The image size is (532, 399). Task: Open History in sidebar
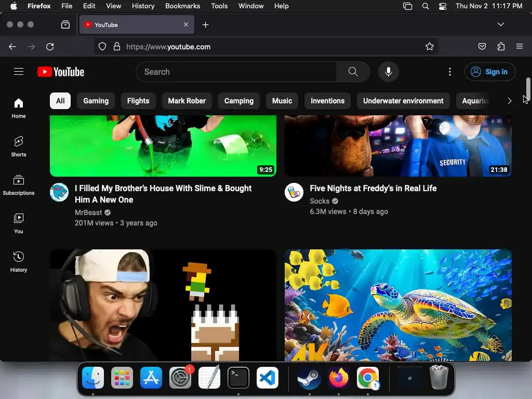(19, 262)
